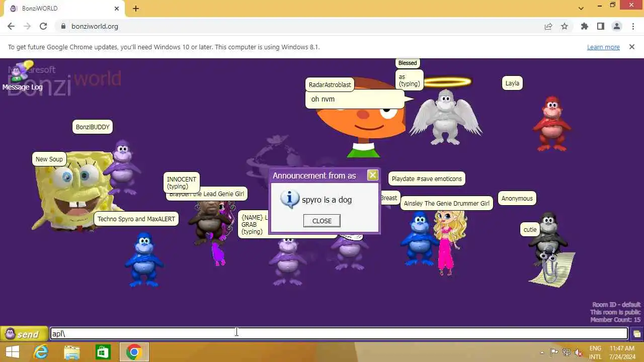Expand the tab search chevron

pos(581,9)
